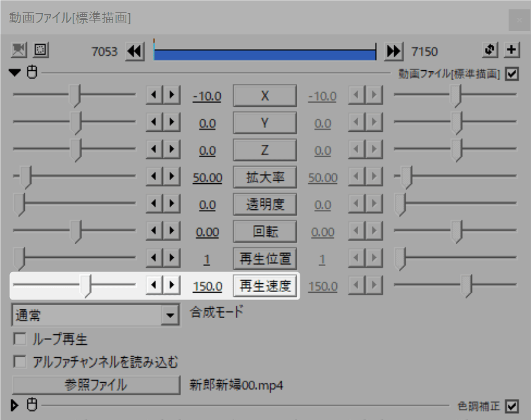Click the 再生速度 parameter button
Viewport: 531px width, 420px height.
(x=264, y=286)
